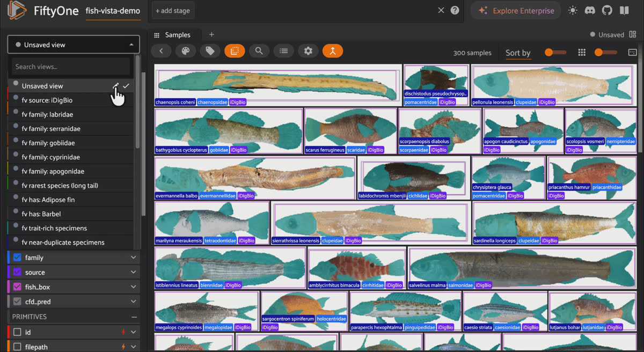
Task: Collapse the PRIMITIVES group
Action: click(134, 317)
